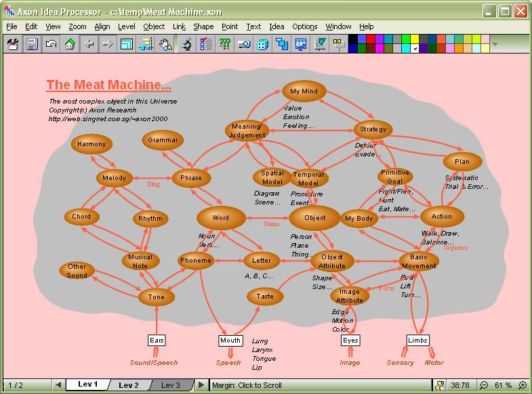Screen dimensions: 532x394
Task: Open the Options menu
Action: click(304, 26)
